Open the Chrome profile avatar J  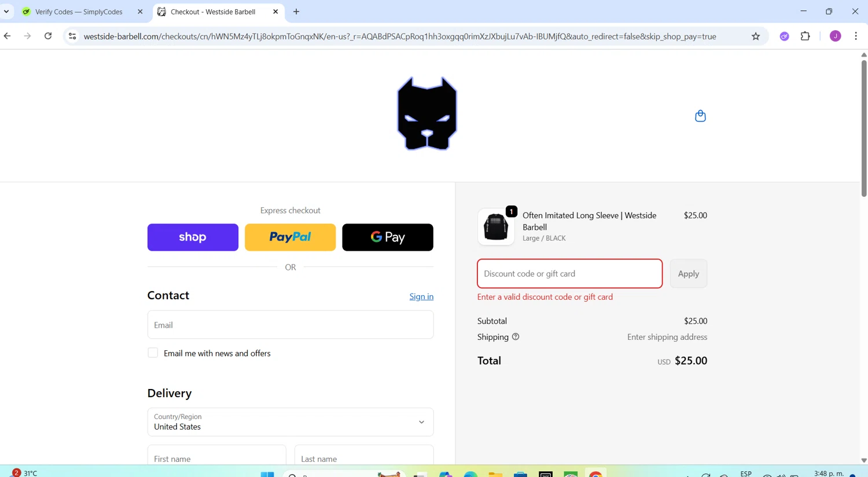[835, 36]
